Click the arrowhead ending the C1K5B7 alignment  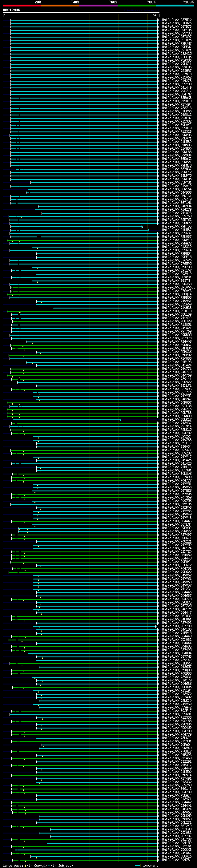[148, 230]
